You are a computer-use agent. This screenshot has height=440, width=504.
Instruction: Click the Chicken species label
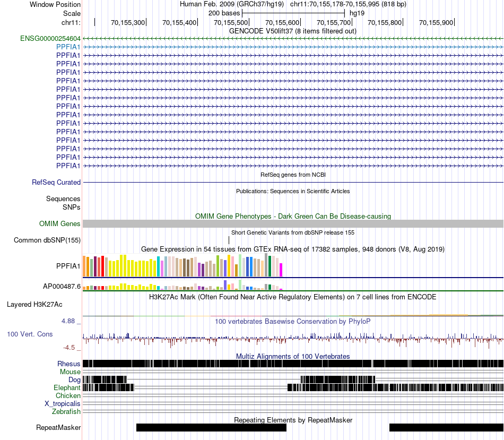point(68,395)
